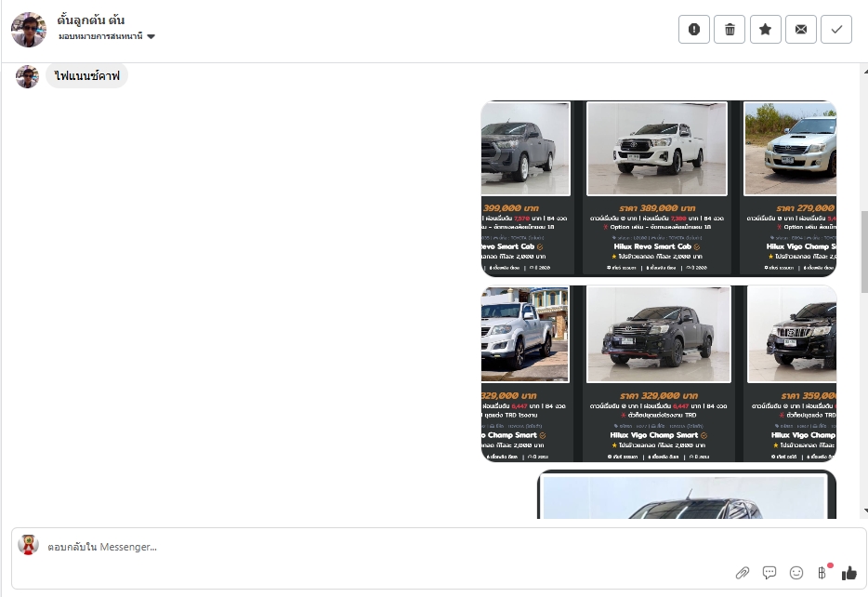Click the caret arrow beside มอบหมายการสนทนานี้
This screenshot has width=868, height=597.
(151, 37)
